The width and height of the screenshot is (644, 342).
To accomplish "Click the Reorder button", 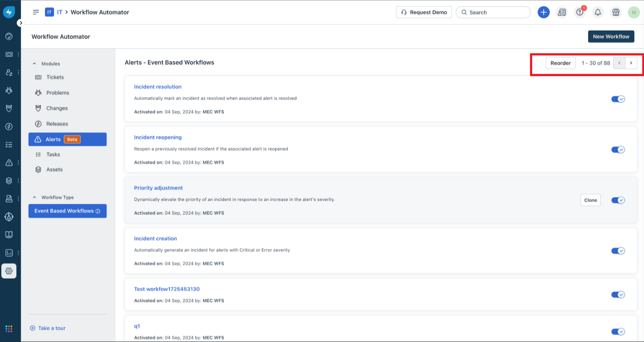I will 560,63.
